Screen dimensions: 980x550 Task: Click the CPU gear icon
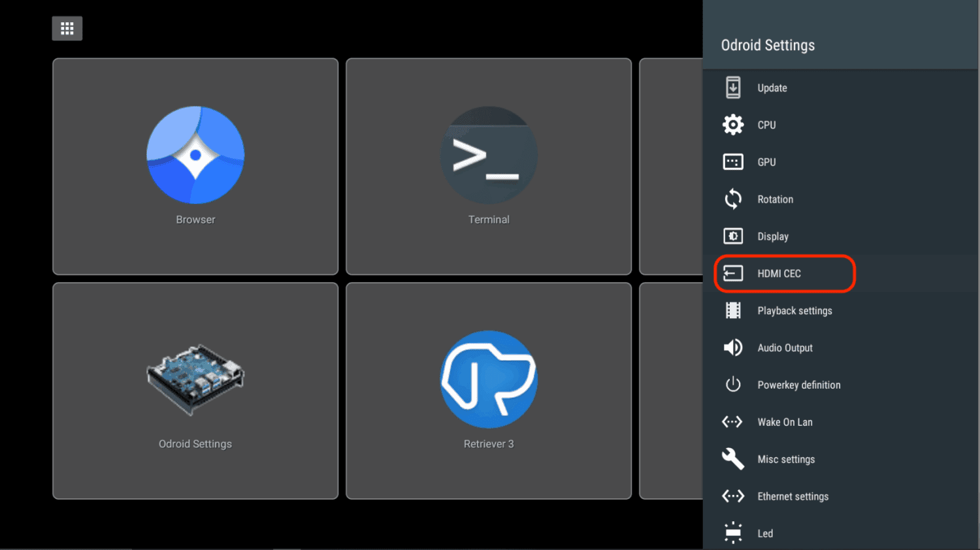tap(733, 125)
